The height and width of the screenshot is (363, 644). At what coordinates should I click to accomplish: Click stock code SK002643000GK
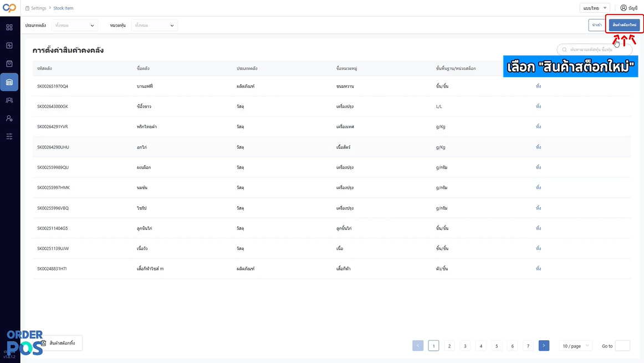coord(53,106)
